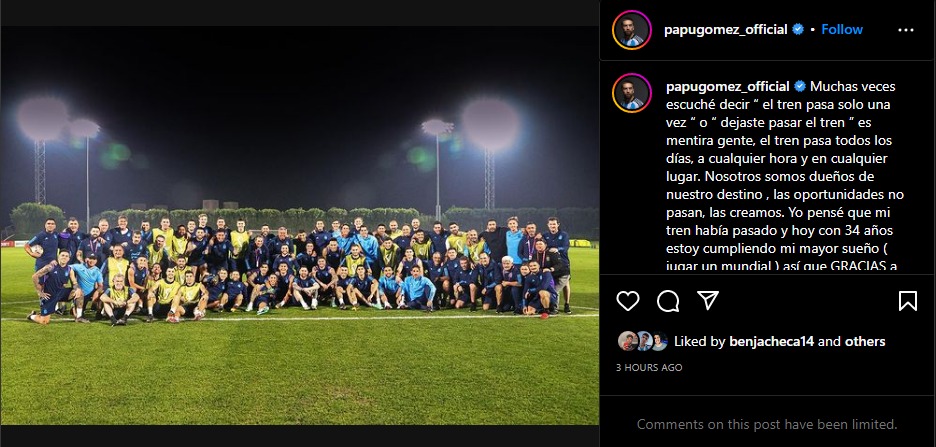Open papugomez_official username in the caption
The width and height of the screenshot is (936, 447).
[x=728, y=87]
